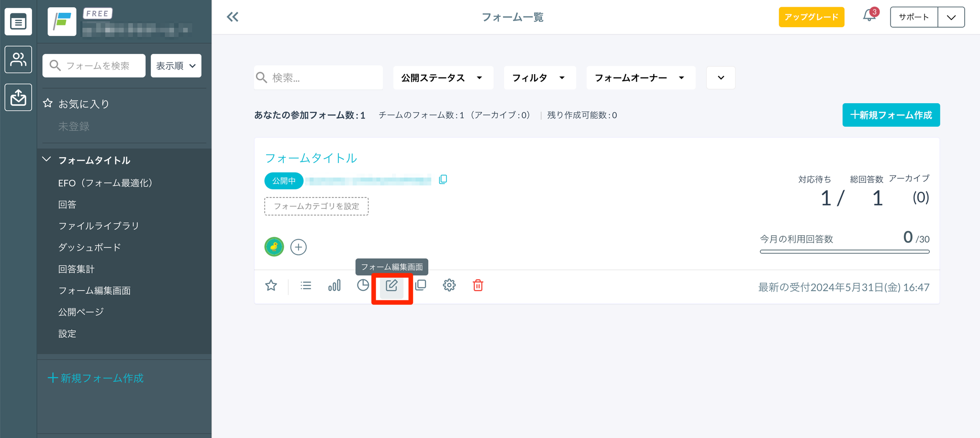
Task: Focus the main 検索 field
Action: [x=318, y=78]
